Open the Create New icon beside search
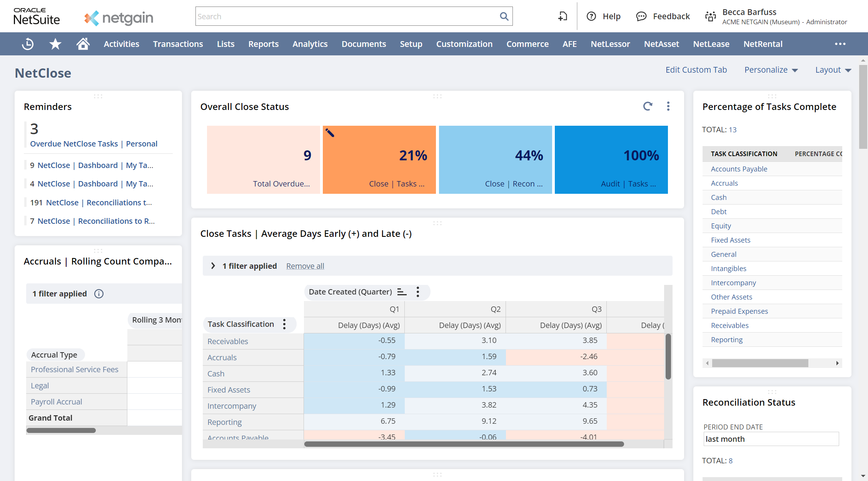Image resolution: width=868 pixels, height=481 pixels. 563,17
